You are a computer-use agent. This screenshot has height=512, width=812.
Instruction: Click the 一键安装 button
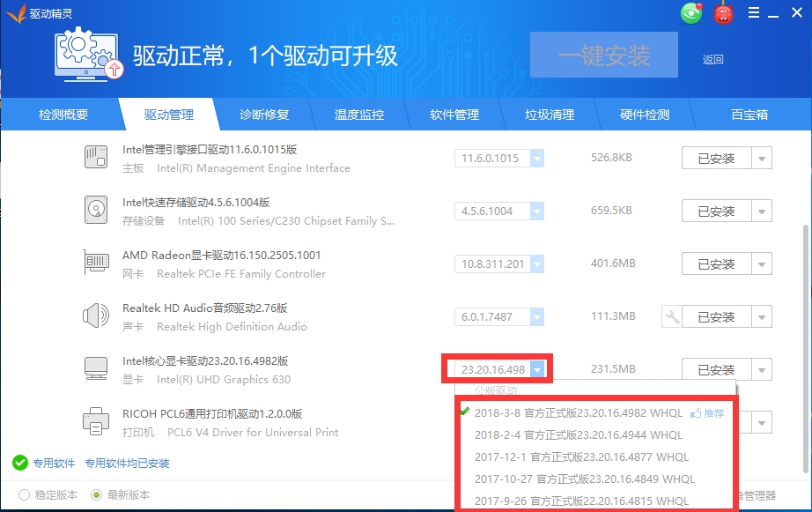pyautogui.click(x=604, y=55)
